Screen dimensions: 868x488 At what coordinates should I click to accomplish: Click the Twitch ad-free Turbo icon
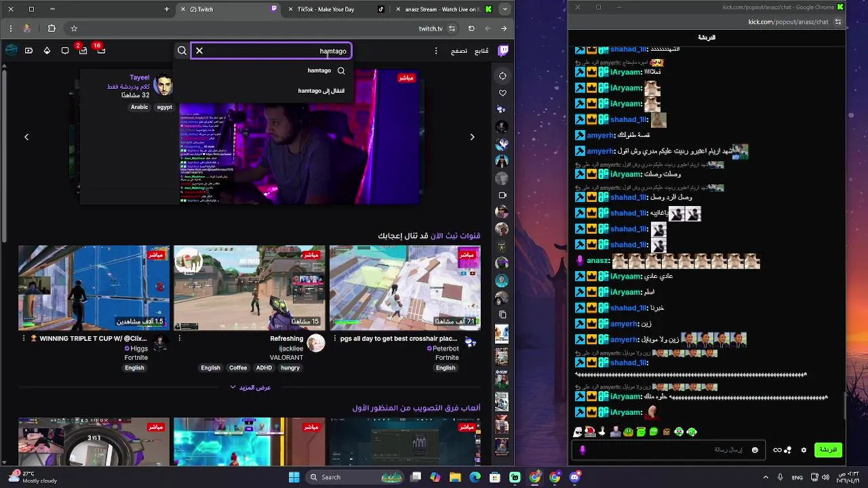coord(28,51)
